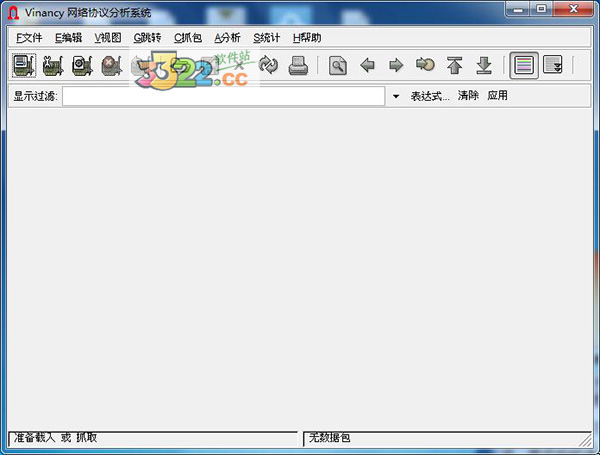Image resolution: width=600 pixels, height=455 pixels.
Task: Open the A分析 menu
Action: pos(227,38)
